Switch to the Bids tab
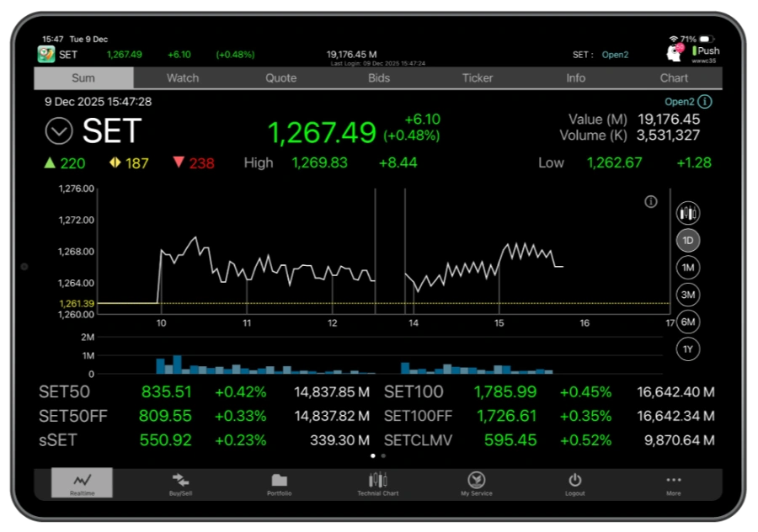Viewport: 758px width, 532px height. pos(379,78)
